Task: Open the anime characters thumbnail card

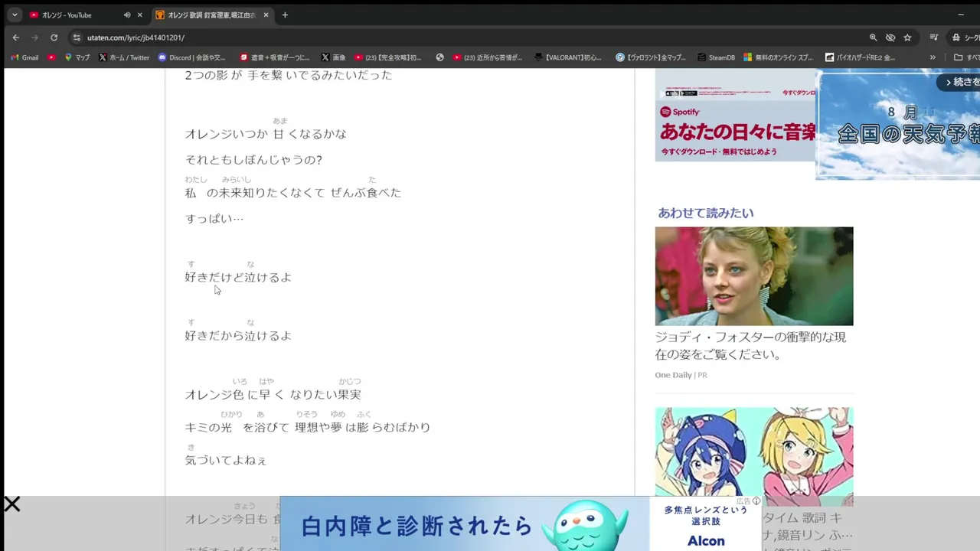Action: 754,456
